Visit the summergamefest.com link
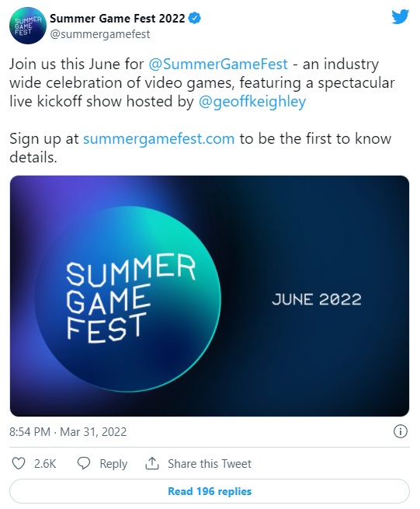Viewport: 420px width, 509px height. point(159,139)
